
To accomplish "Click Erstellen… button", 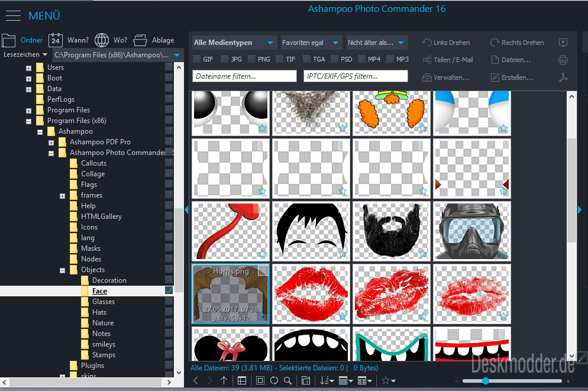I will point(512,77).
